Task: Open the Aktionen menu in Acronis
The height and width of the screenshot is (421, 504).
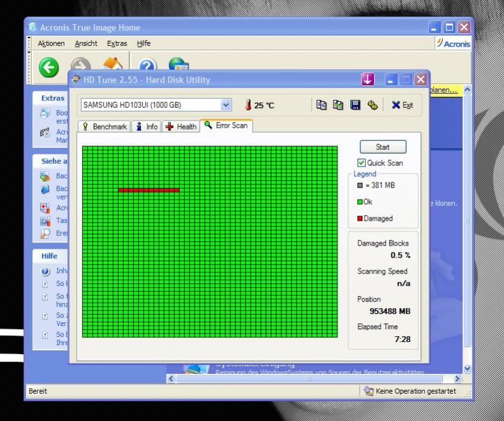Action: (x=51, y=43)
